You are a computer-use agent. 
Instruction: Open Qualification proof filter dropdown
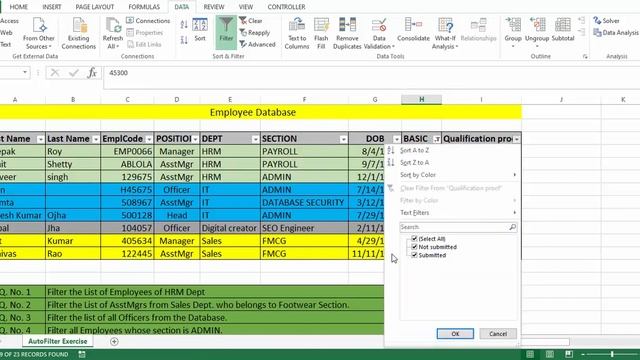click(x=516, y=139)
